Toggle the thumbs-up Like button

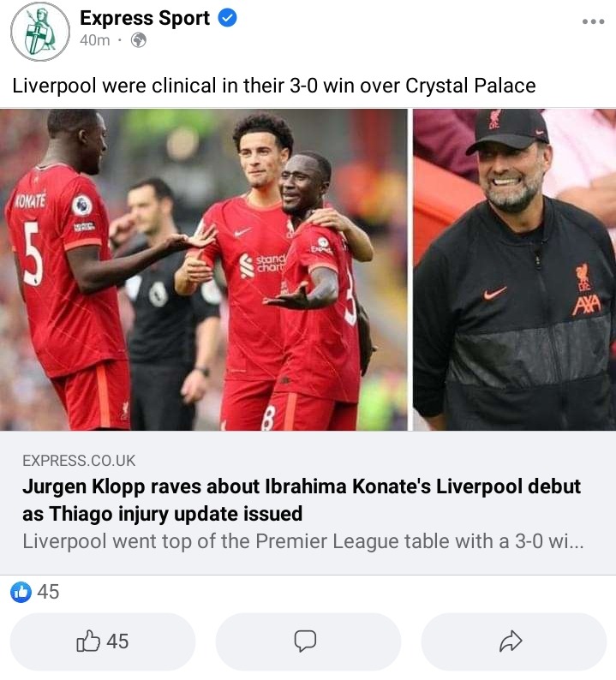point(103,641)
